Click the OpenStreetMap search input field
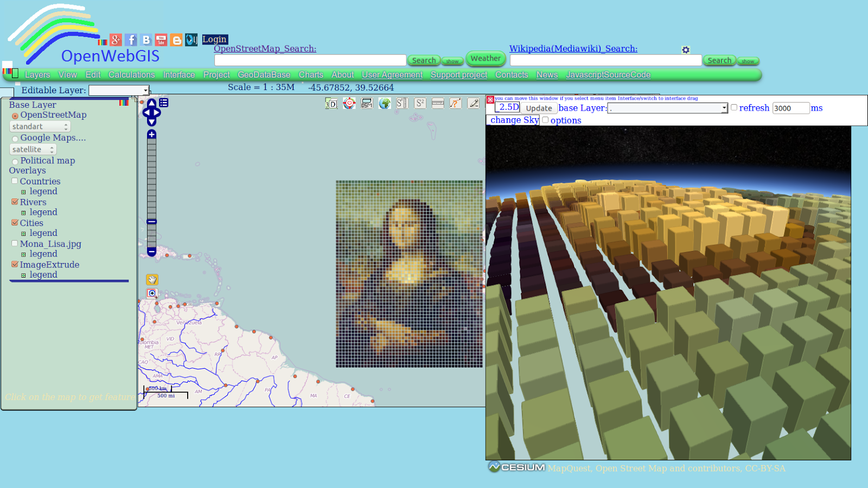The height and width of the screenshot is (488, 868). 310,60
